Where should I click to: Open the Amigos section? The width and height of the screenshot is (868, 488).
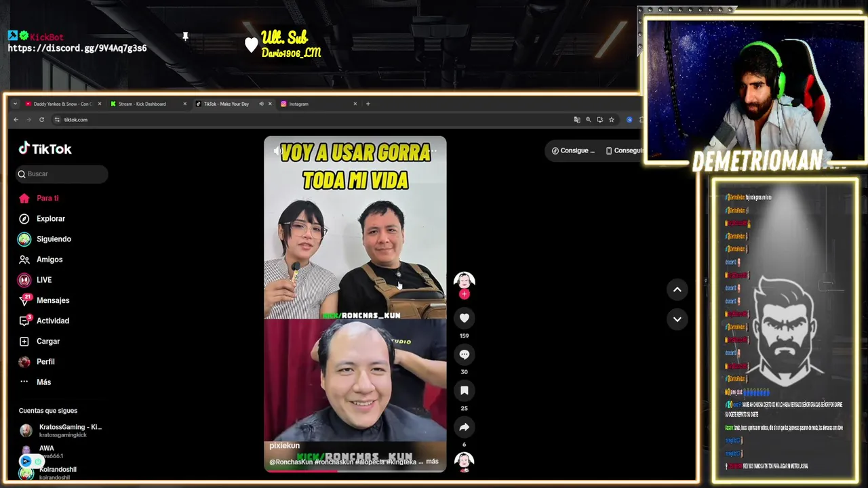click(50, 260)
